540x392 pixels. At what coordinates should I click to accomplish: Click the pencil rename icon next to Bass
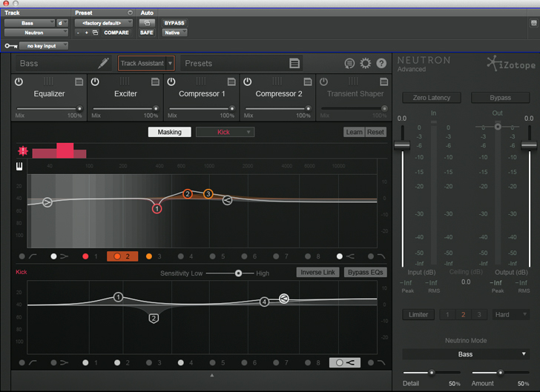tap(103, 63)
